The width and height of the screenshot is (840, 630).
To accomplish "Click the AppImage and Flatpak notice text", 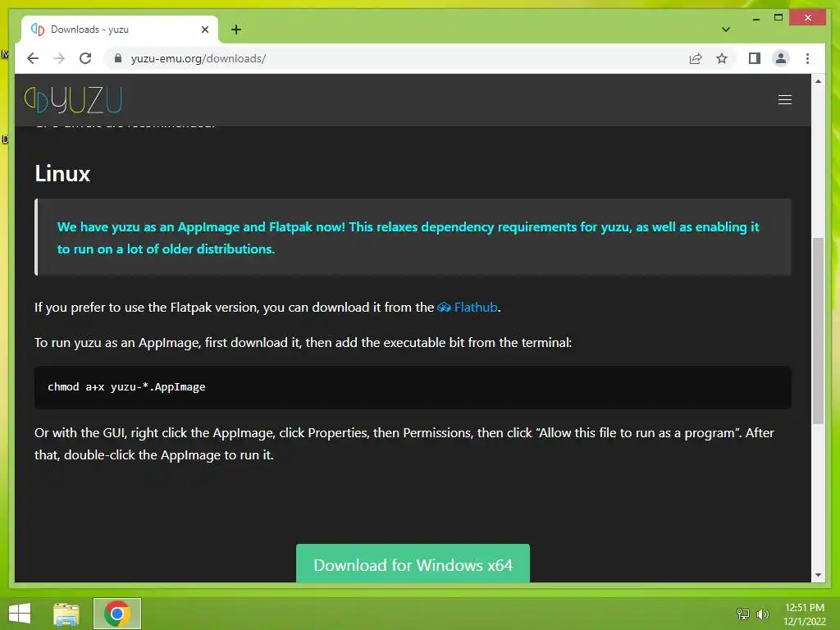I will (409, 238).
